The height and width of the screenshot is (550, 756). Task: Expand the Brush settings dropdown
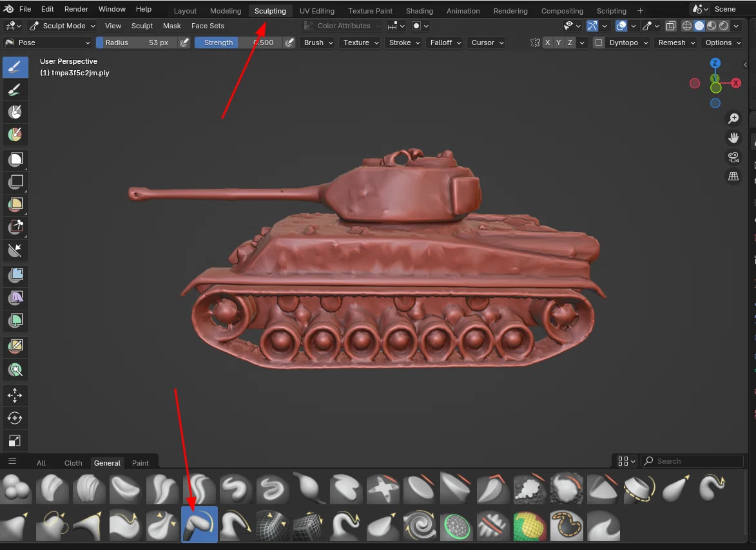pyautogui.click(x=318, y=43)
